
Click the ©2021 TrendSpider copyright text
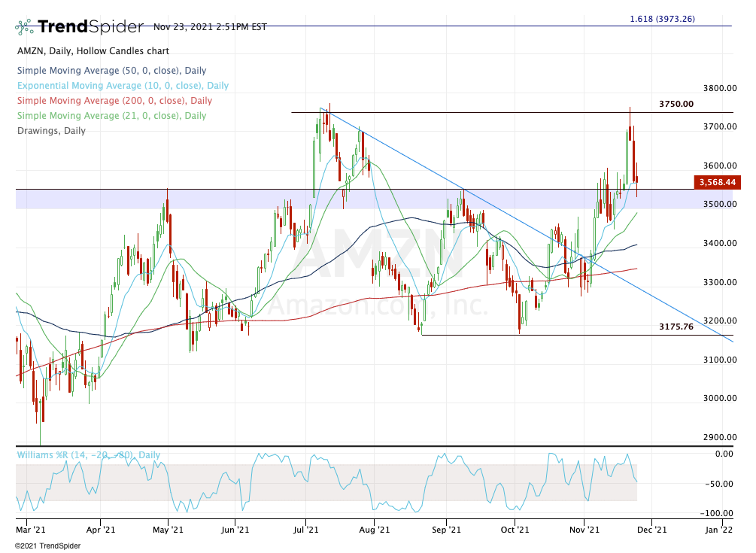point(47,546)
